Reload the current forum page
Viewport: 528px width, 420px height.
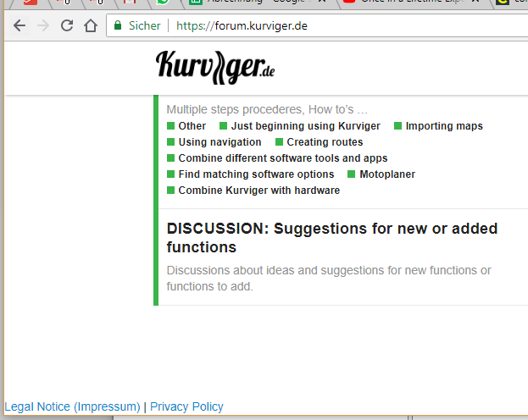point(67,25)
